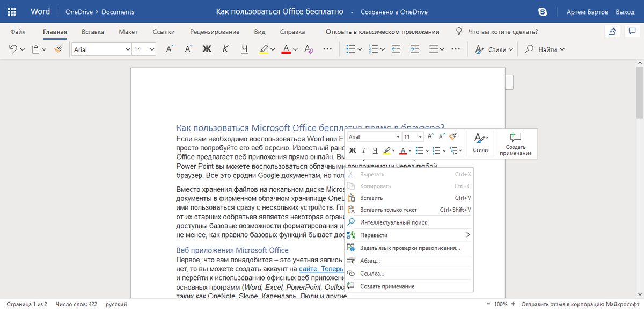Expand multilevel list dropdown in mini toolbar
The height and width of the screenshot is (309, 644).
tap(460, 151)
